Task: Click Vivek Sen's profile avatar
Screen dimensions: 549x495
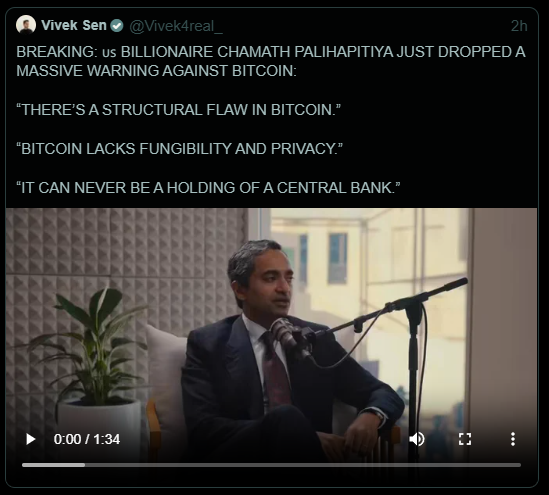Action: pos(26,25)
